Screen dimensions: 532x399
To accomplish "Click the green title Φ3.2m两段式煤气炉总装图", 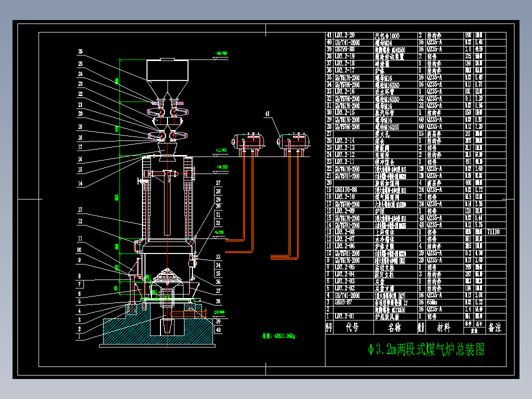I will 426,349.
